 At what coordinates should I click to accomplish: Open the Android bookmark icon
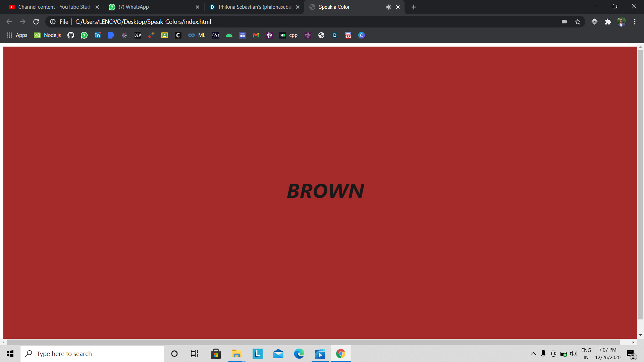click(x=229, y=35)
